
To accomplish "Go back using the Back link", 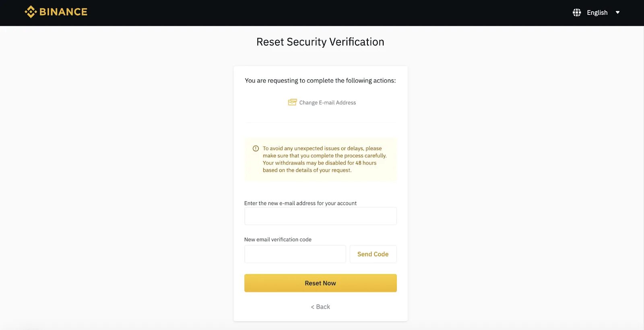I will pyautogui.click(x=323, y=307).
